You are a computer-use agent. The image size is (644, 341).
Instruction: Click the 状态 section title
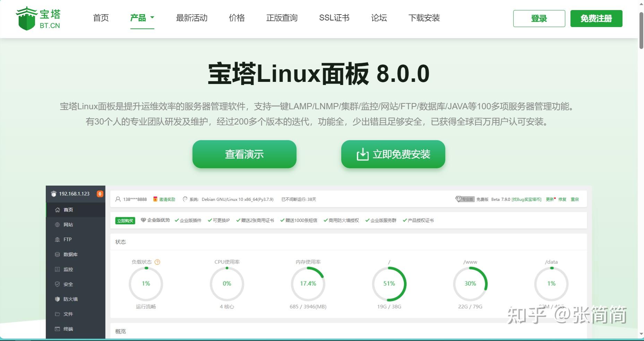coord(121,242)
